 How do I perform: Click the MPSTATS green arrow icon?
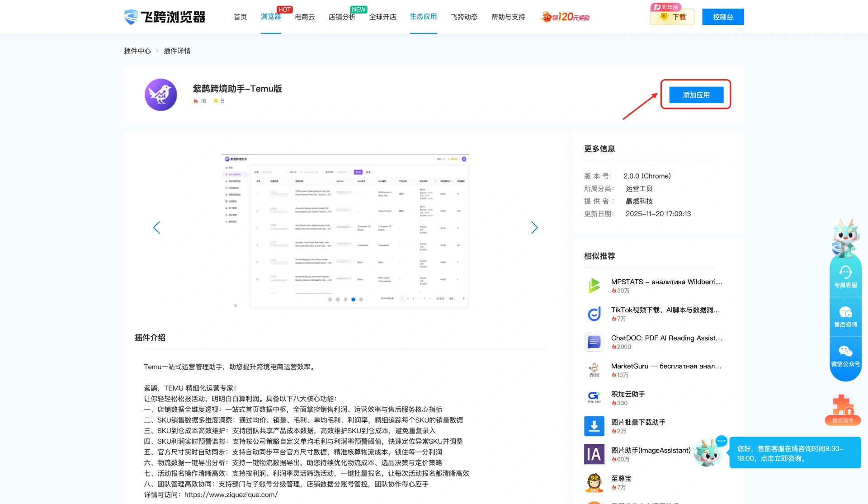click(594, 286)
